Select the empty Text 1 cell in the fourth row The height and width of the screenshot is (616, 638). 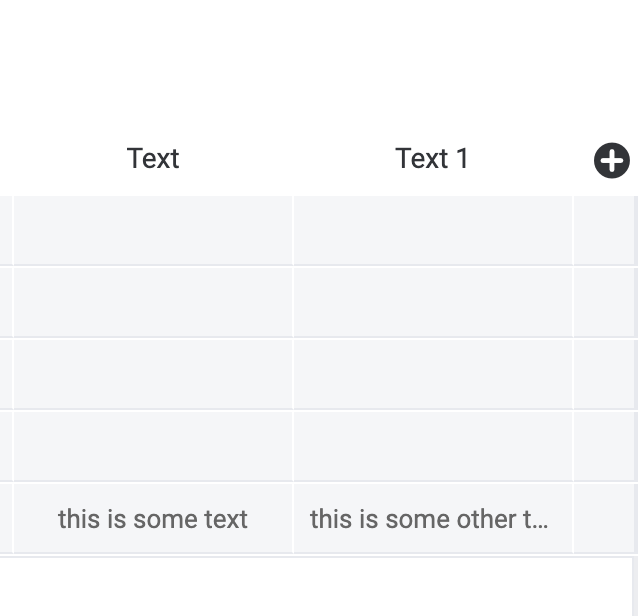pos(433,446)
